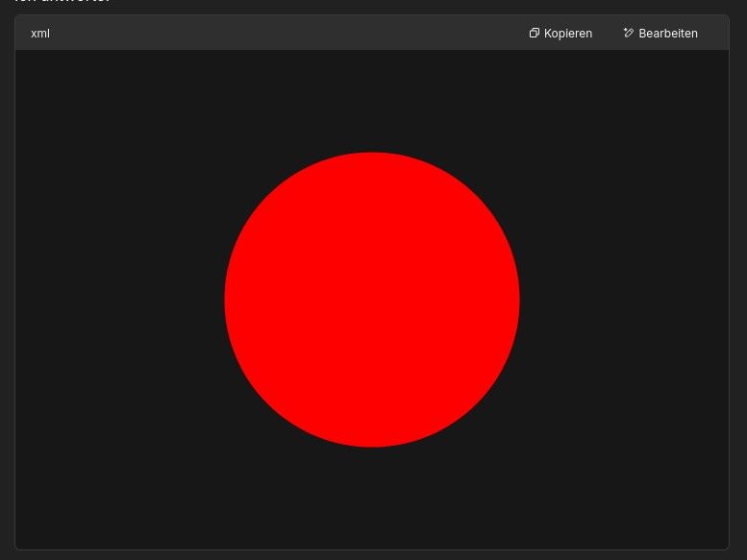Screen dimensions: 747x560
Task: Click bottom-left corner of the preview panel
Action: pyautogui.click(x=21, y=544)
